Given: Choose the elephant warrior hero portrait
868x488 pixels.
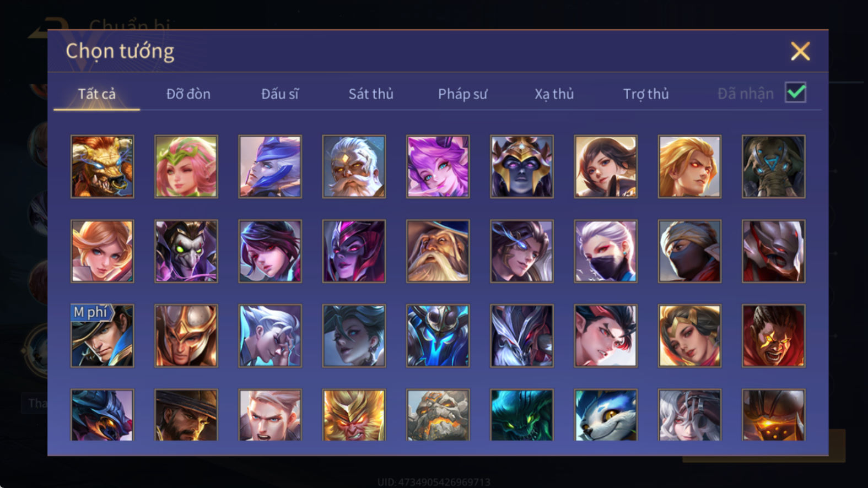Looking at the screenshot, I should click(x=773, y=166).
